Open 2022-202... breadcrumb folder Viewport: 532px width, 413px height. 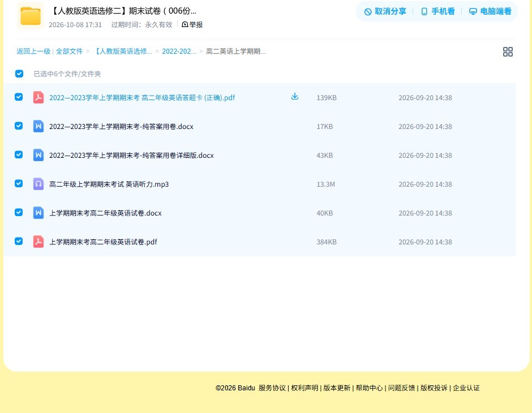tap(179, 51)
